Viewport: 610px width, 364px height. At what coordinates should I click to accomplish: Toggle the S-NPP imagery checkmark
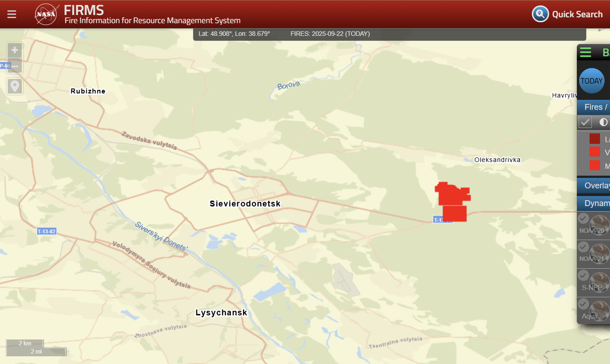point(584,275)
